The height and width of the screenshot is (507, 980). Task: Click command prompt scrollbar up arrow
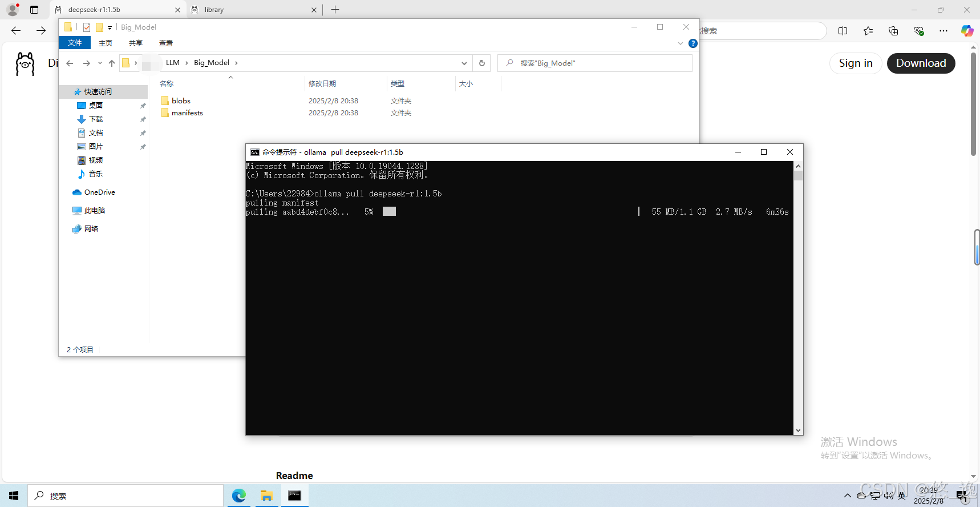coord(798,166)
